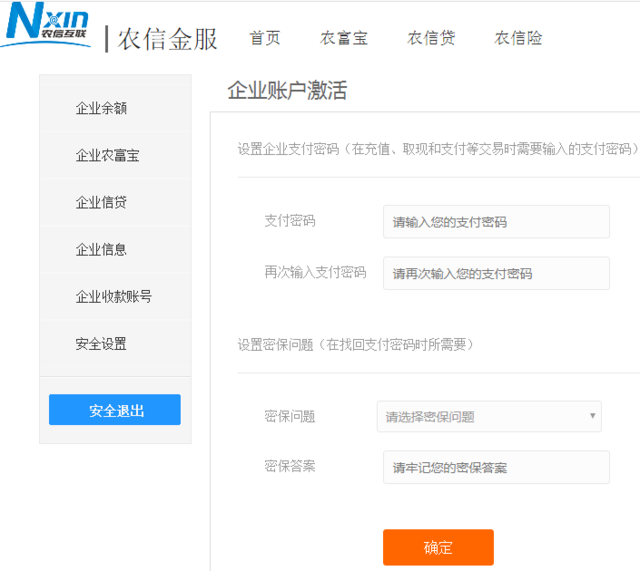Click the 密保答案 input field

coord(496,467)
